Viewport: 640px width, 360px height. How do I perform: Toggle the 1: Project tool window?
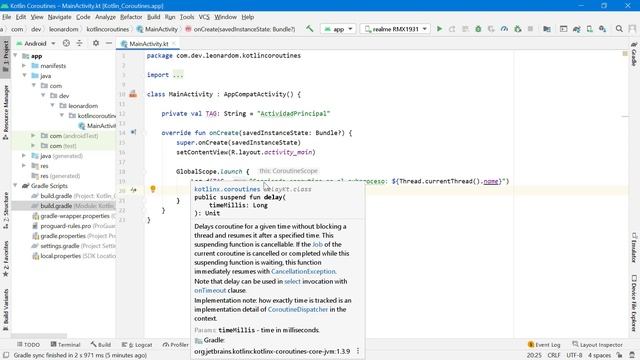coord(5,58)
